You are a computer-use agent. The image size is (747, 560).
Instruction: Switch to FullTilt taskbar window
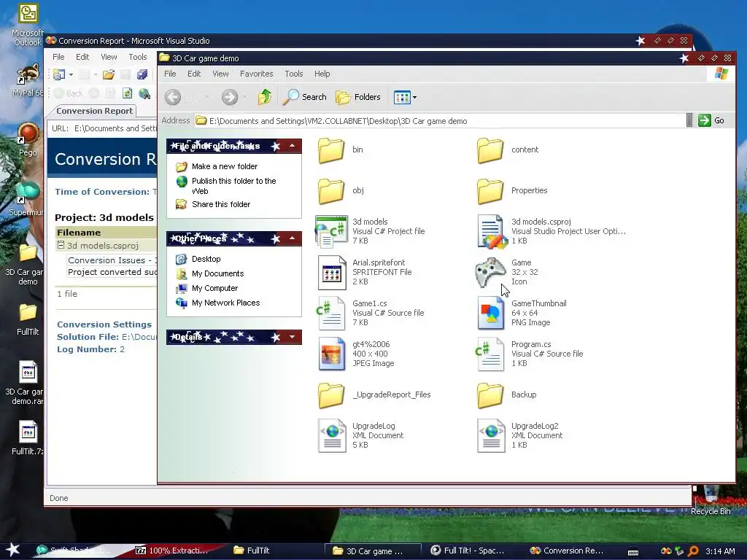pos(252,551)
